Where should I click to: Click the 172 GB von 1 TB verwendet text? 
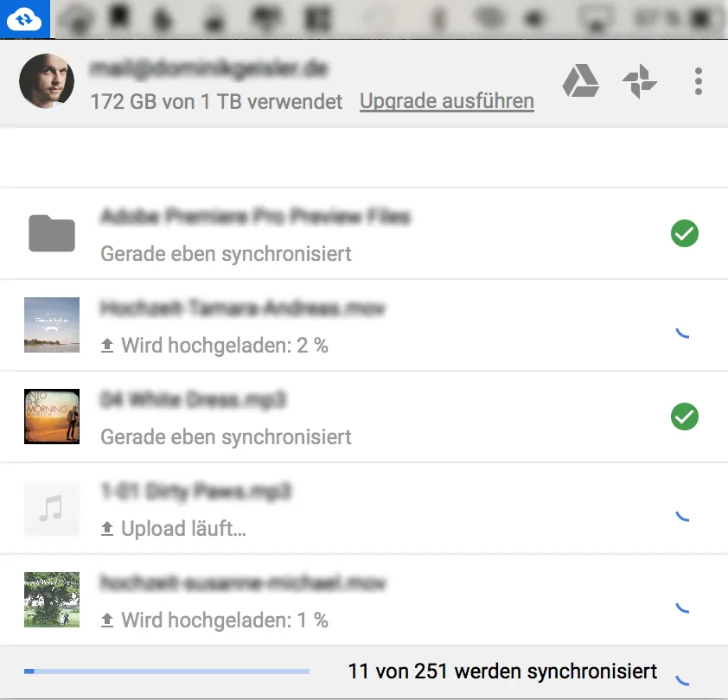coord(216,102)
